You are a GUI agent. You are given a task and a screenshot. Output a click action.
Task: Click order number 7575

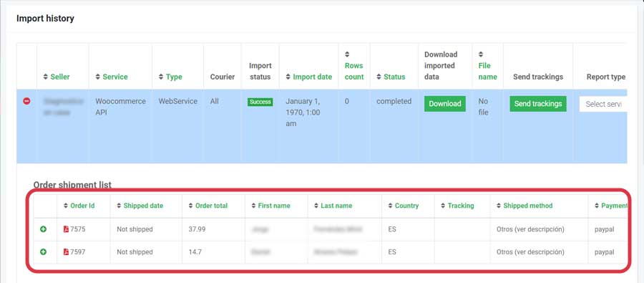coord(77,229)
